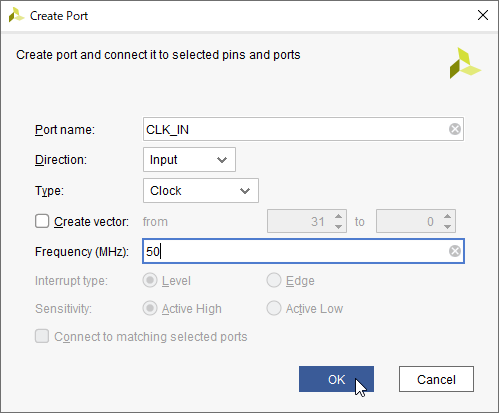
Task: Clear the Frequency field value
Action: [x=455, y=251]
